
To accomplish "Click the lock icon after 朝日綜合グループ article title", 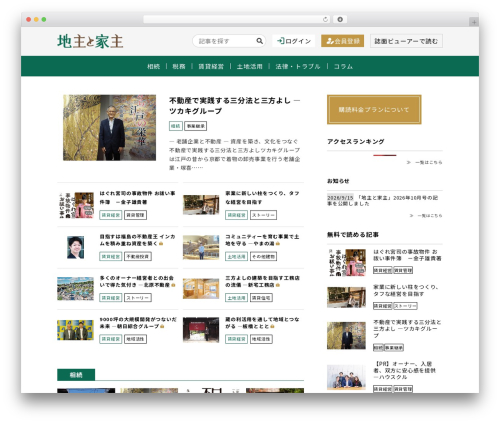I will (x=162, y=326).
